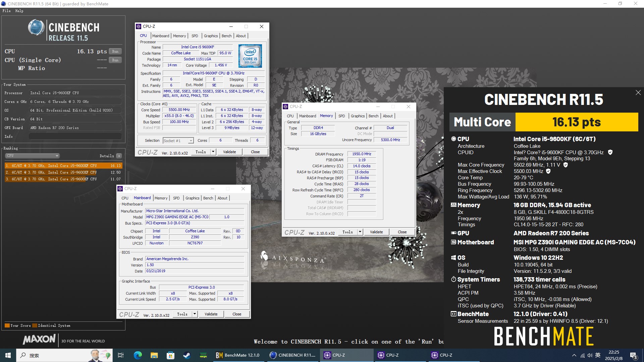The height and width of the screenshot is (362, 644).
Task: Open SPD tab in CPU-Z Memory window
Action: [342, 116]
